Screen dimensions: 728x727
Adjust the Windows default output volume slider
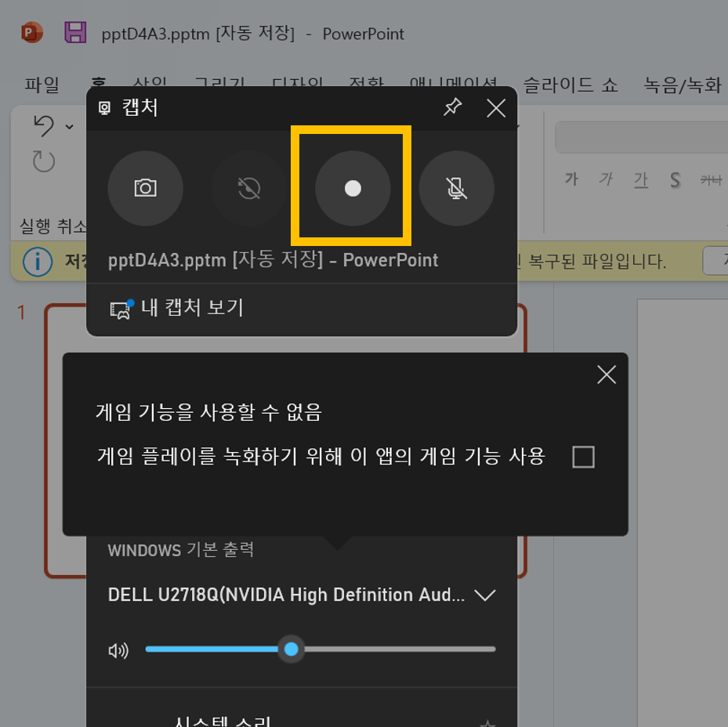click(321, 649)
